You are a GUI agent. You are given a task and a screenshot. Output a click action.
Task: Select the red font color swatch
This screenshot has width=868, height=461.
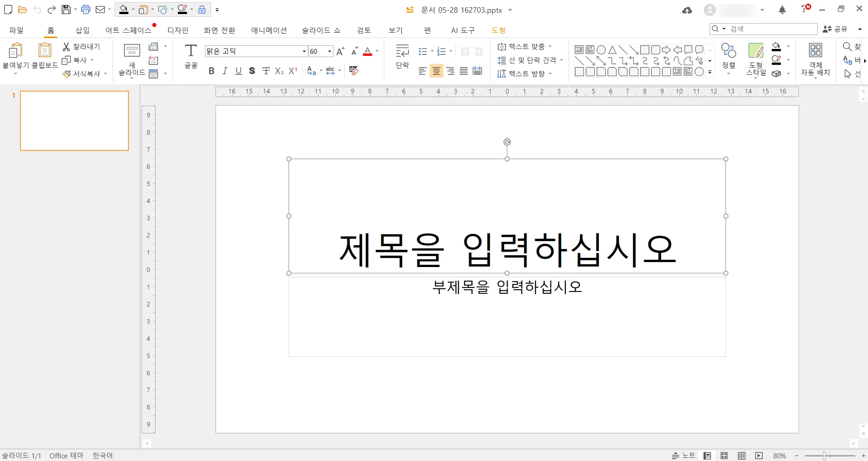[x=368, y=53]
